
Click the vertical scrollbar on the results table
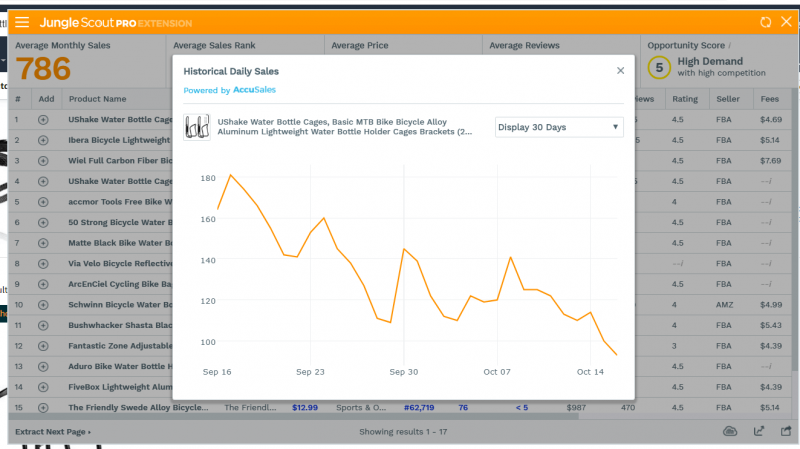(x=795, y=230)
